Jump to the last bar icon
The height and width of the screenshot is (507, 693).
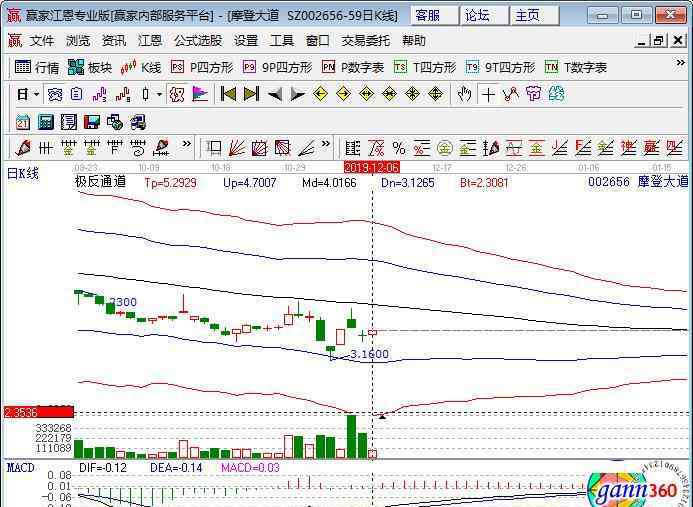point(251,94)
